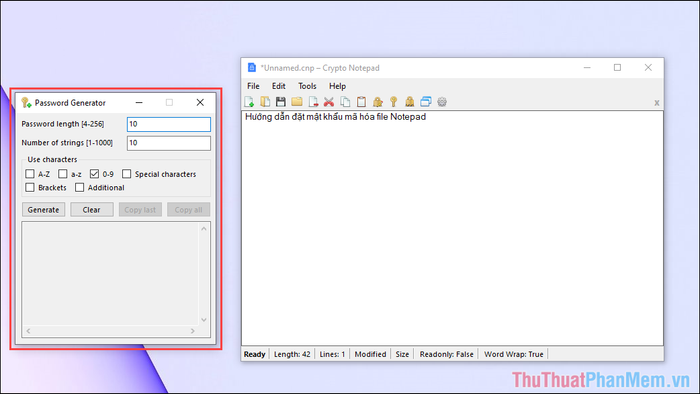Click the blue stacked windows icon in toolbar
Viewport: 700px width, 394px height.
(426, 102)
